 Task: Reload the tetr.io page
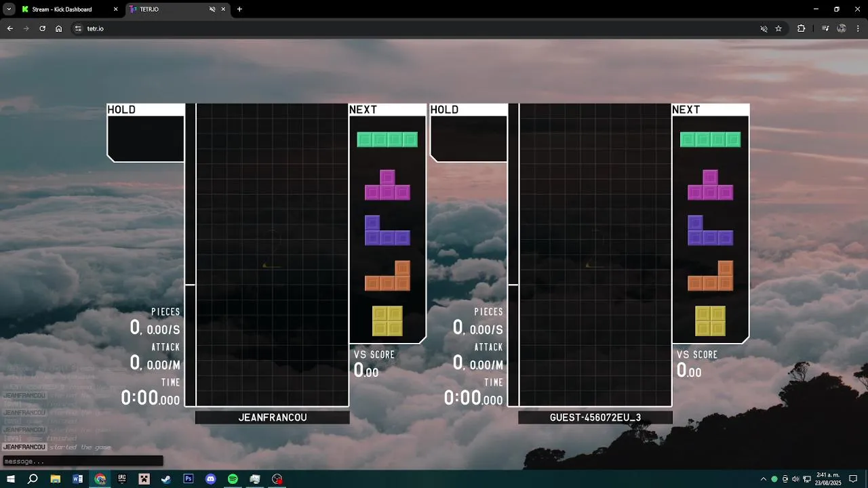tap(42, 28)
